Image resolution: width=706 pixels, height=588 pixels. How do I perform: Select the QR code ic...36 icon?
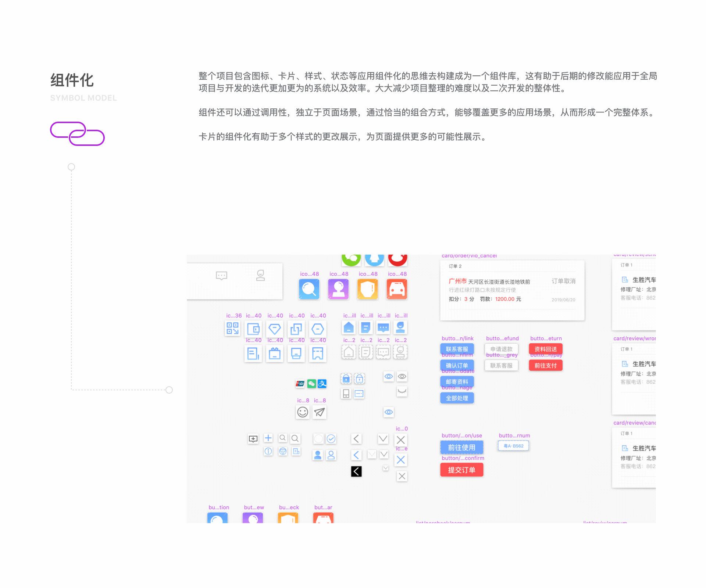coord(232,328)
